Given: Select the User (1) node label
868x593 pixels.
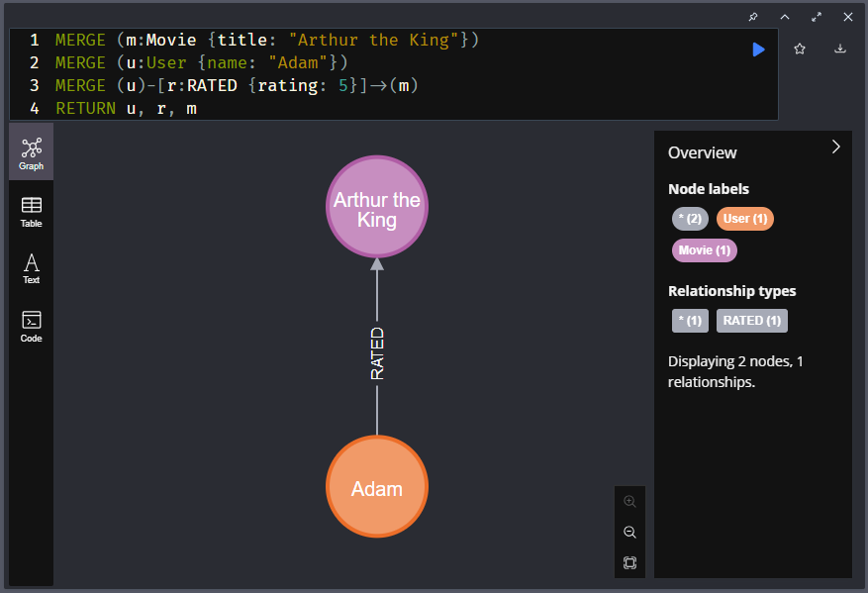Looking at the screenshot, I should tap(745, 219).
